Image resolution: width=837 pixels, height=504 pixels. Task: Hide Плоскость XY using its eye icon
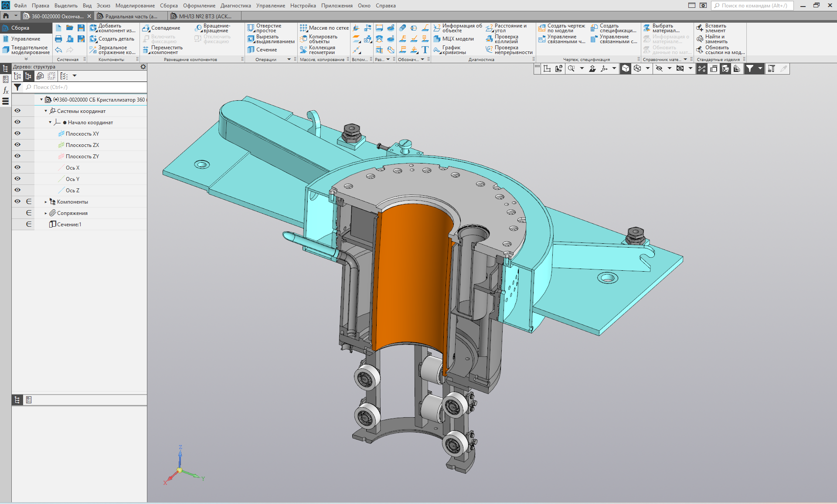(x=17, y=133)
